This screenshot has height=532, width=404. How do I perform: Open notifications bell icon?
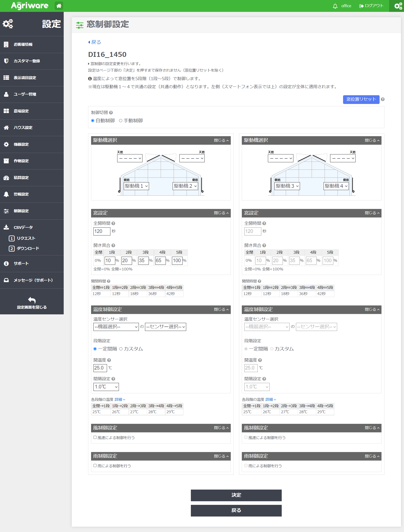(335, 6)
